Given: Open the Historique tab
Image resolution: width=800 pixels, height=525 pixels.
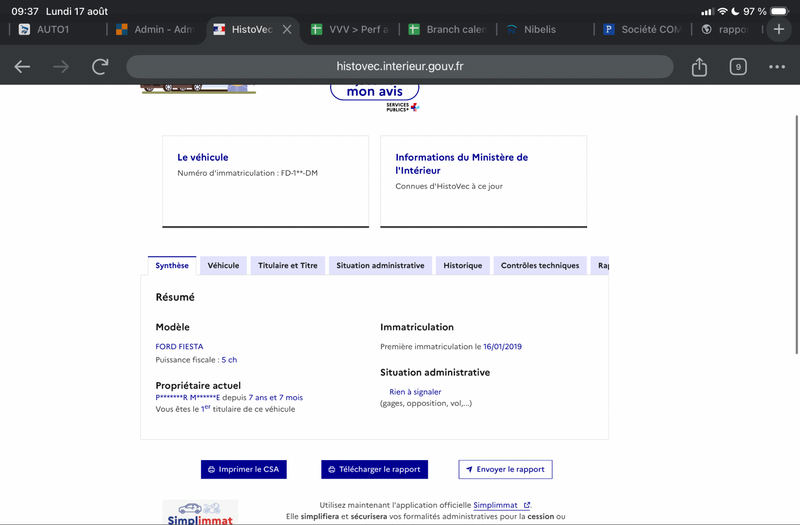Looking at the screenshot, I should point(463,265).
